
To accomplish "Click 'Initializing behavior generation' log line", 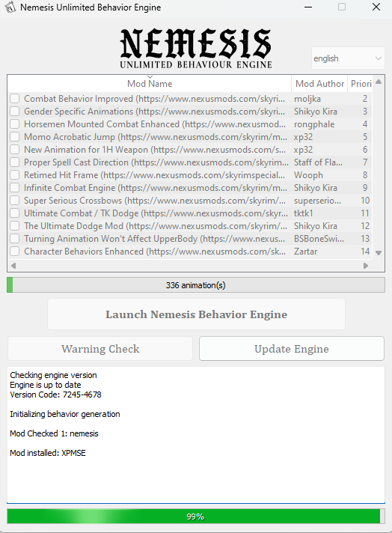I will click(65, 414).
